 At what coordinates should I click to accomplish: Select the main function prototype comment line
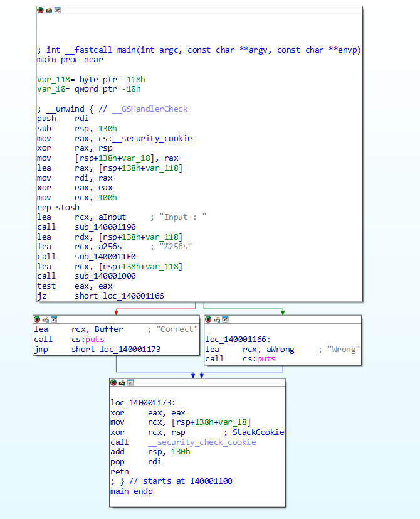(199, 50)
